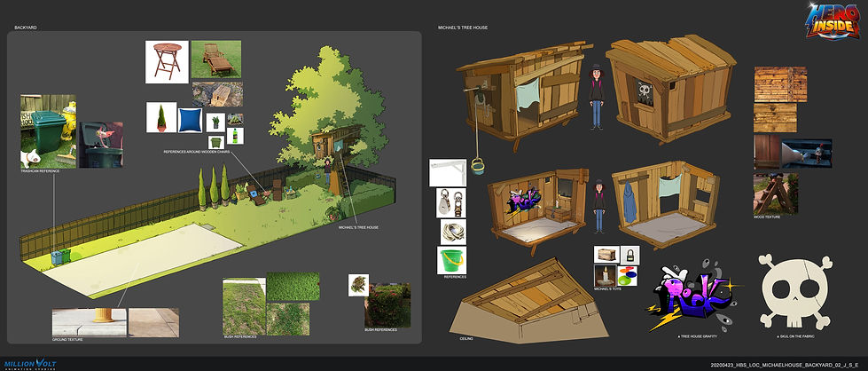Image resolution: width=868 pixels, height=371 pixels.
Task: Select the wooden lounge chair on grass photo
Action: [x=216, y=59]
